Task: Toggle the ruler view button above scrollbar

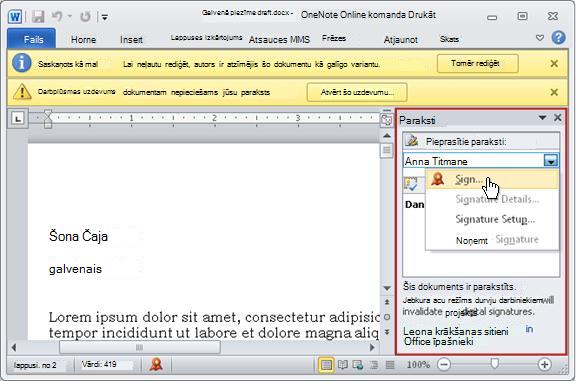Action: click(x=387, y=120)
